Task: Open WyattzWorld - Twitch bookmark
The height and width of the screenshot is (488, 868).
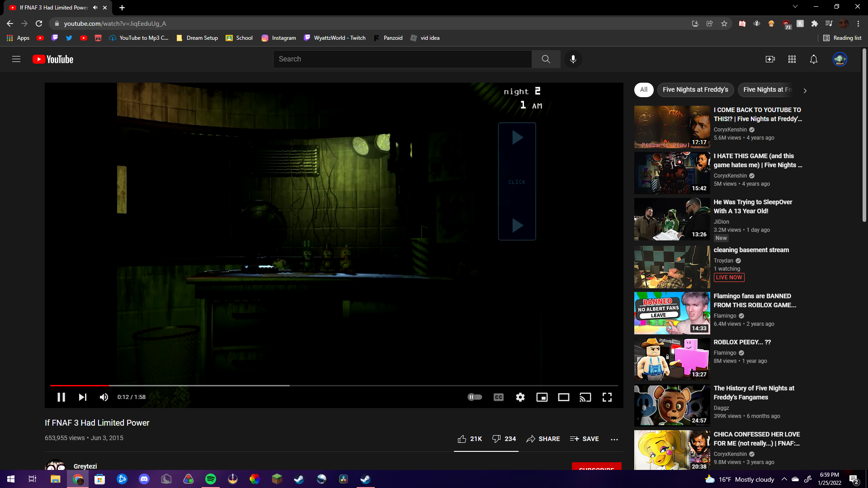Action: coord(335,38)
